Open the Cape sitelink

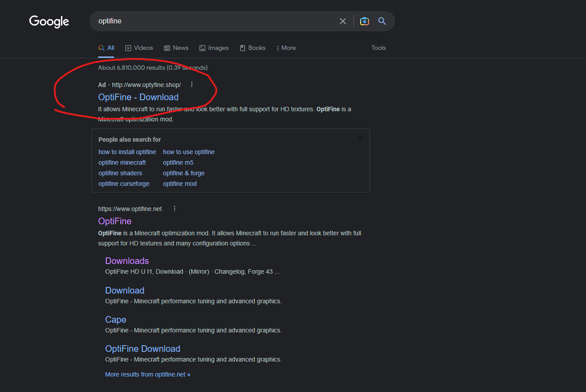(116, 320)
